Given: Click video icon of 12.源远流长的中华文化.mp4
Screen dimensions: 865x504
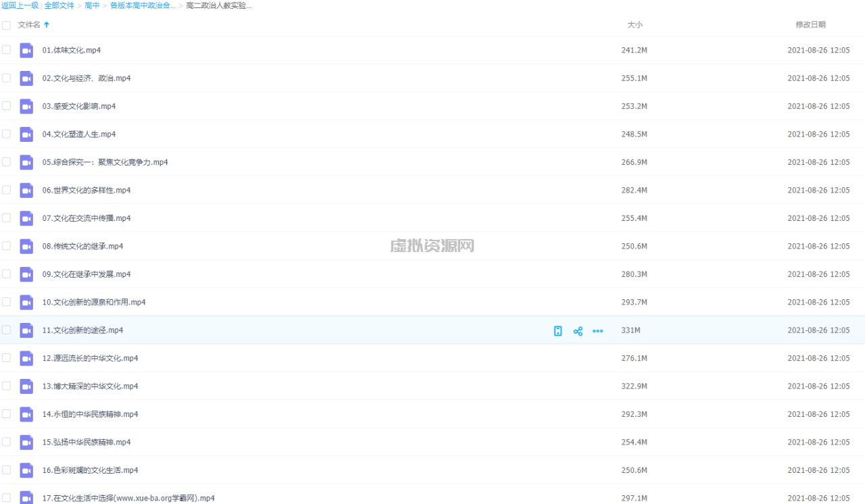Looking at the screenshot, I should click(x=26, y=358).
